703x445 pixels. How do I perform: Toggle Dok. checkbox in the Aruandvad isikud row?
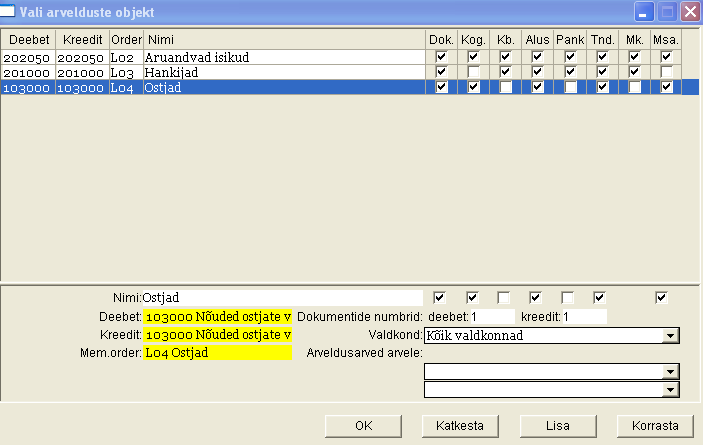(x=441, y=58)
